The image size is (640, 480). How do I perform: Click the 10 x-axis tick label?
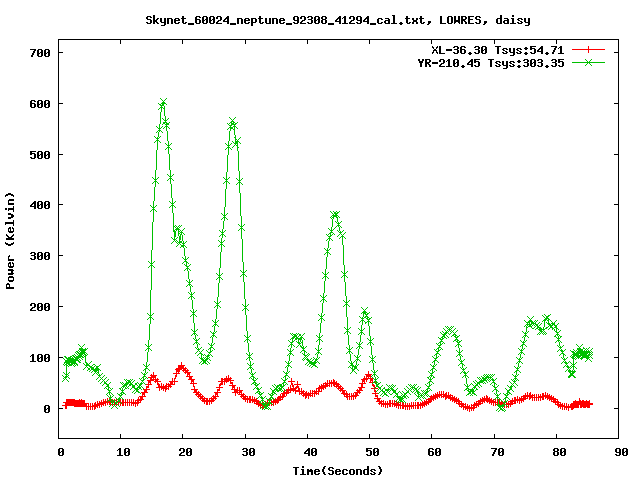[123, 452]
